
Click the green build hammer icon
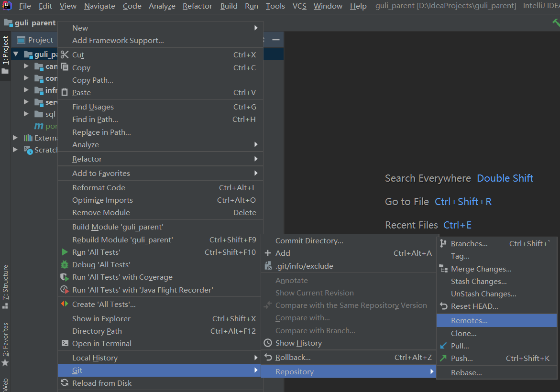coord(556,22)
